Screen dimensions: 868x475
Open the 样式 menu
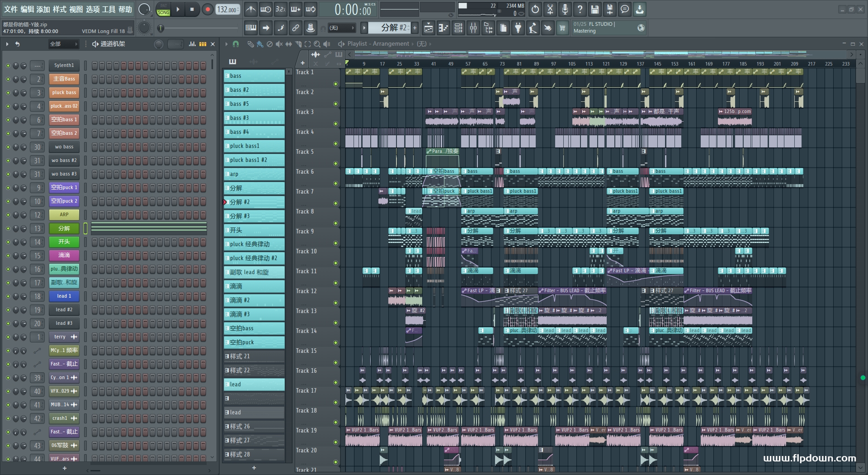[x=59, y=9]
